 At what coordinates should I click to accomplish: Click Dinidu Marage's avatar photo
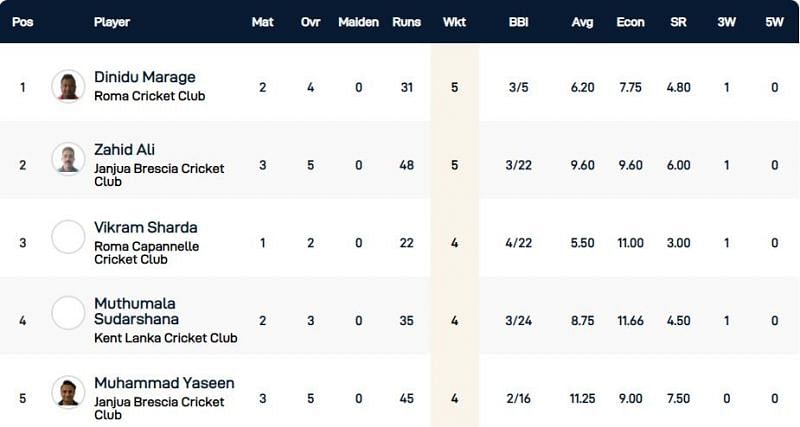68,86
